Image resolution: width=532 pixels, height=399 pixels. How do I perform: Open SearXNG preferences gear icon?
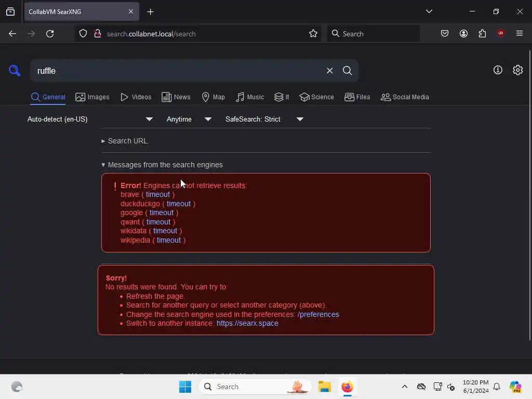517,70
